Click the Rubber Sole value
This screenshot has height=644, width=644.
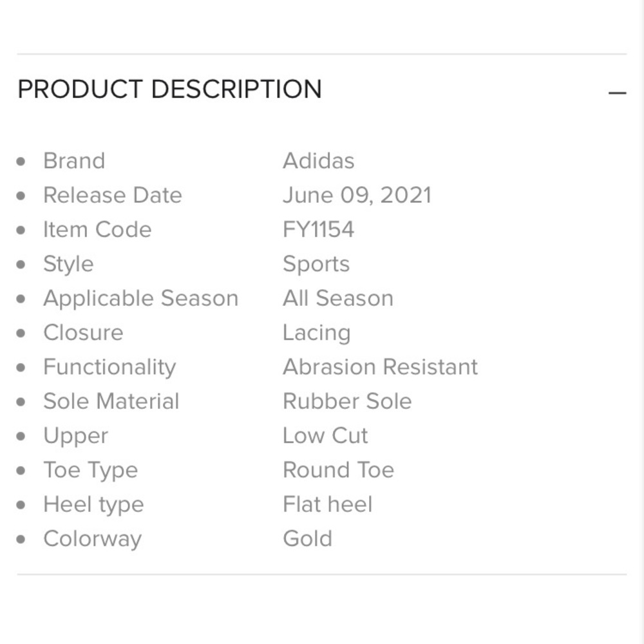point(347,401)
